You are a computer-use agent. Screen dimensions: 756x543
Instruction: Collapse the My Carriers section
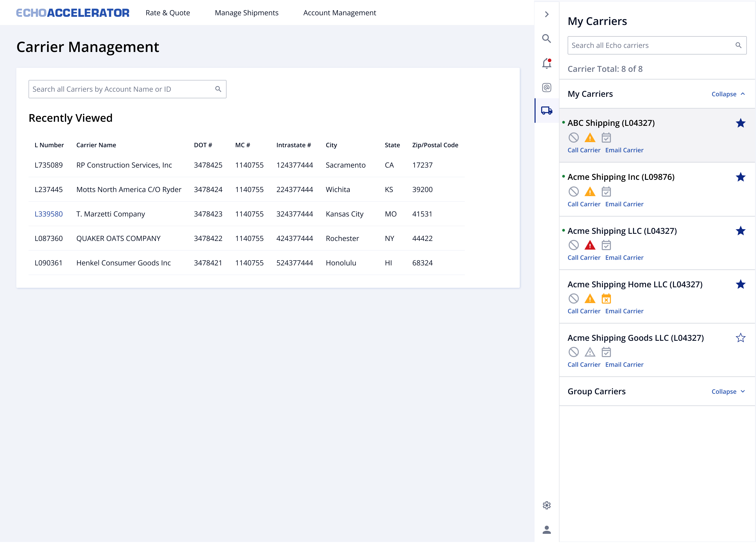click(x=728, y=94)
